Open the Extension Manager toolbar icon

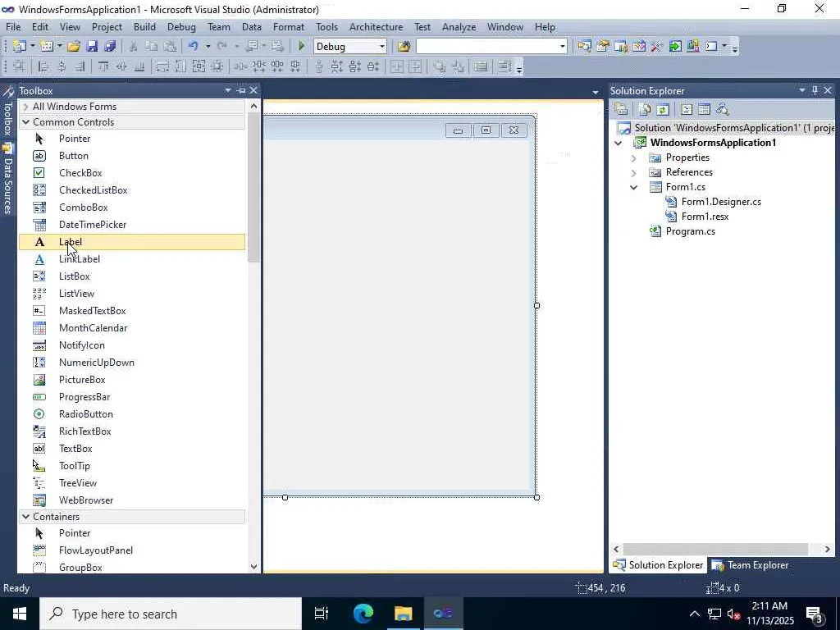click(x=692, y=47)
